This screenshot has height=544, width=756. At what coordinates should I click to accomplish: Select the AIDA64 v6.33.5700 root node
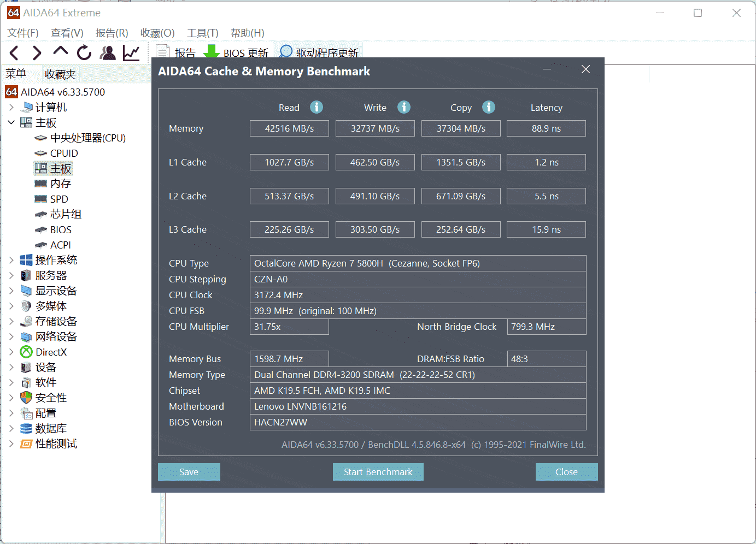pyautogui.click(x=56, y=92)
